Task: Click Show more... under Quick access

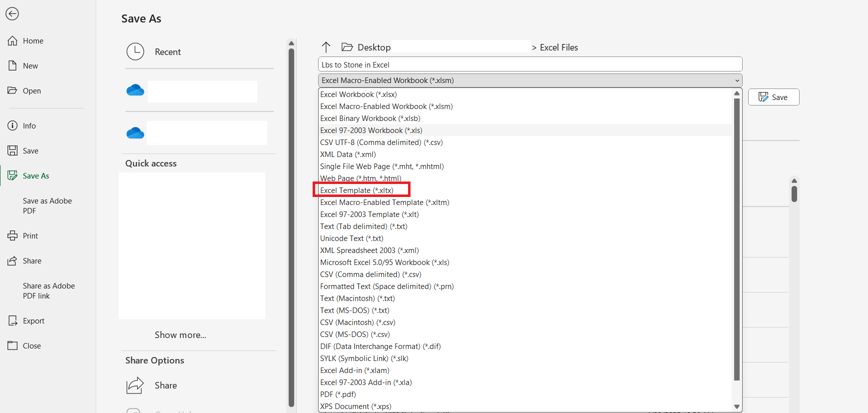Action: click(x=180, y=335)
